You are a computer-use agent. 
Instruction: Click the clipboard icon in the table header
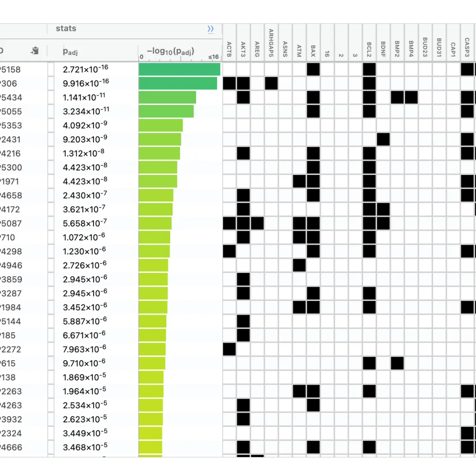(35, 50)
